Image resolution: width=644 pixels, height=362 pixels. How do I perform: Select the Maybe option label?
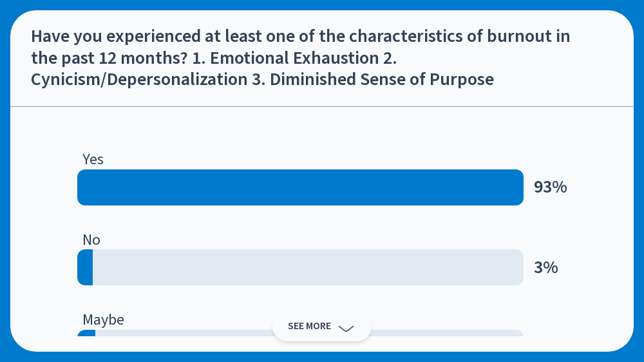point(103,319)
